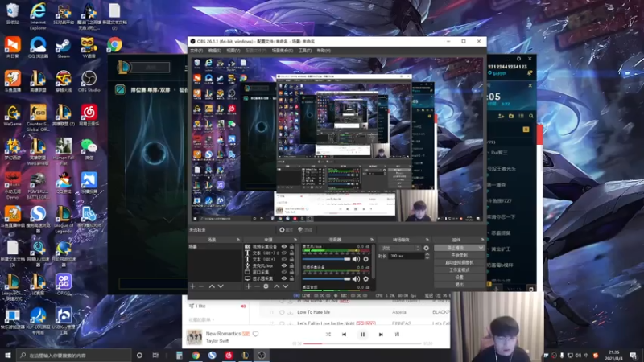The image size is (644, 362).
Task: Open the Scene Collection menu in OBS
Action: tap(283, 51)
